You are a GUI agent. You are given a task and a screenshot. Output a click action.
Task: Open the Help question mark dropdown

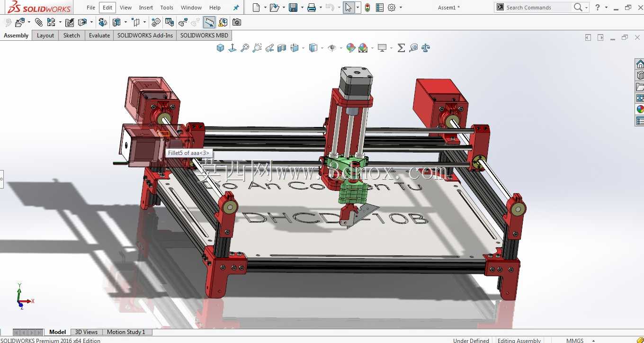pos(606,8)
